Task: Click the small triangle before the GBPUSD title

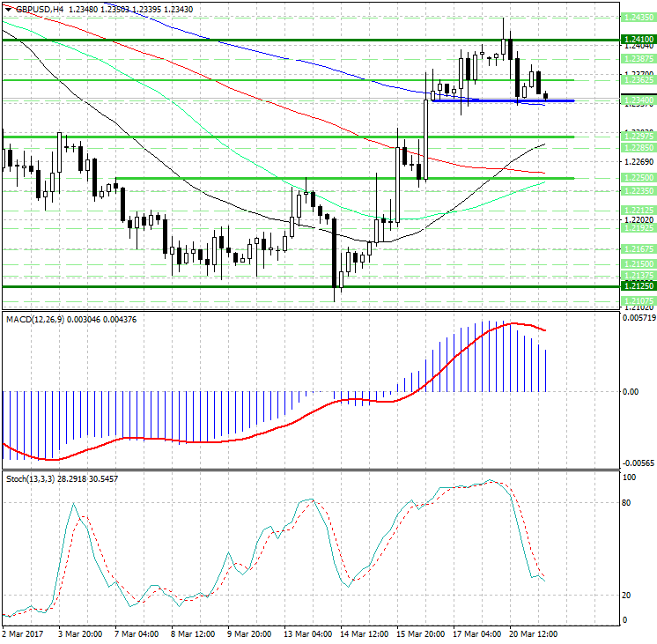Action: (x=8, y=9)
